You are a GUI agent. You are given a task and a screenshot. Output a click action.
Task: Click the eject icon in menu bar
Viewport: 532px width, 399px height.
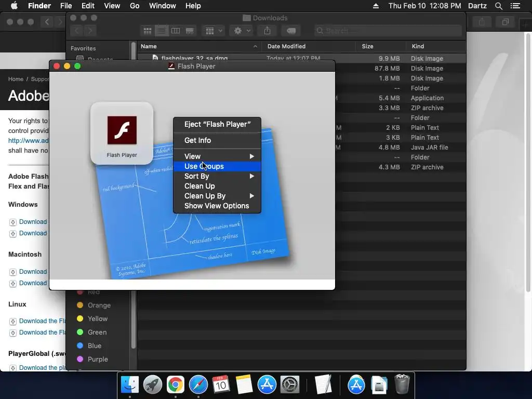[376, 6]
